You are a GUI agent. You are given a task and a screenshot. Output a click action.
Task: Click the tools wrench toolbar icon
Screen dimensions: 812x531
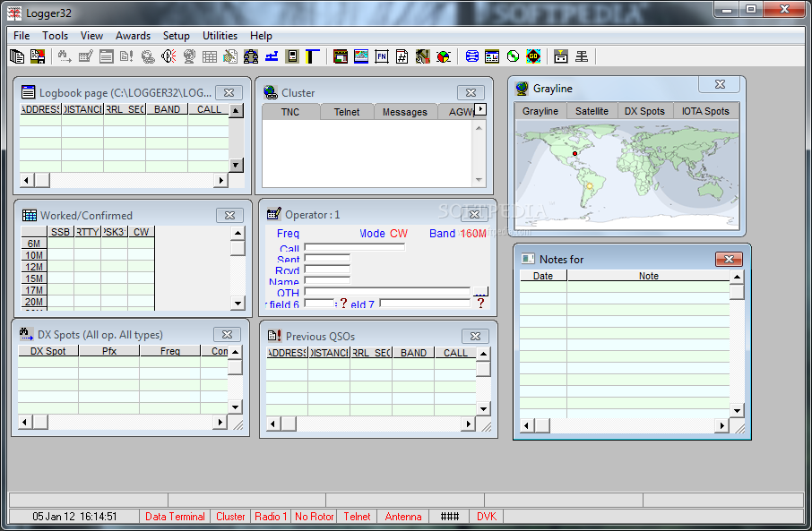click(422, 56)
